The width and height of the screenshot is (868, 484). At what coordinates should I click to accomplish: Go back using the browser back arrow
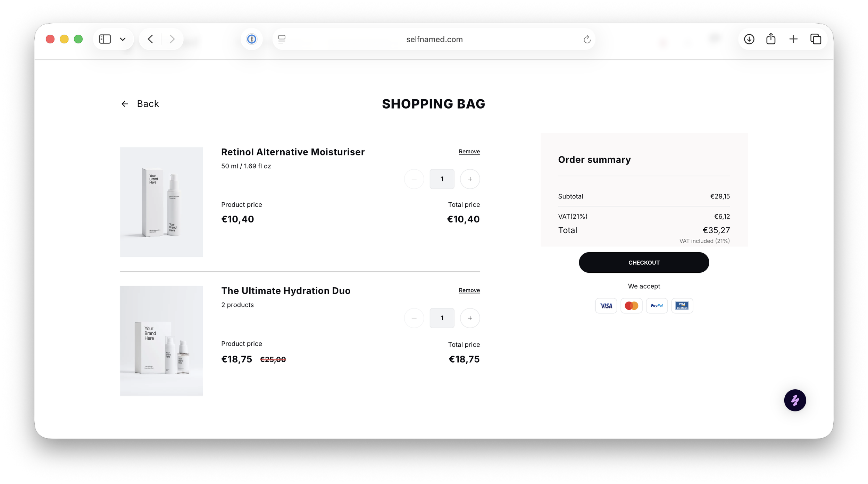[x=150, y=39]
